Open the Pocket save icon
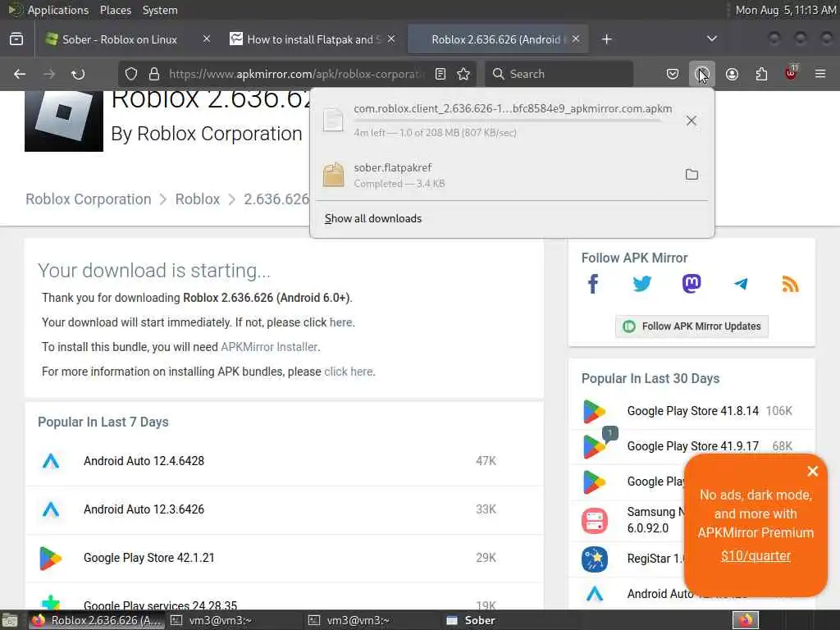Viewport: 840px width, 630px height. click(673, 74)
